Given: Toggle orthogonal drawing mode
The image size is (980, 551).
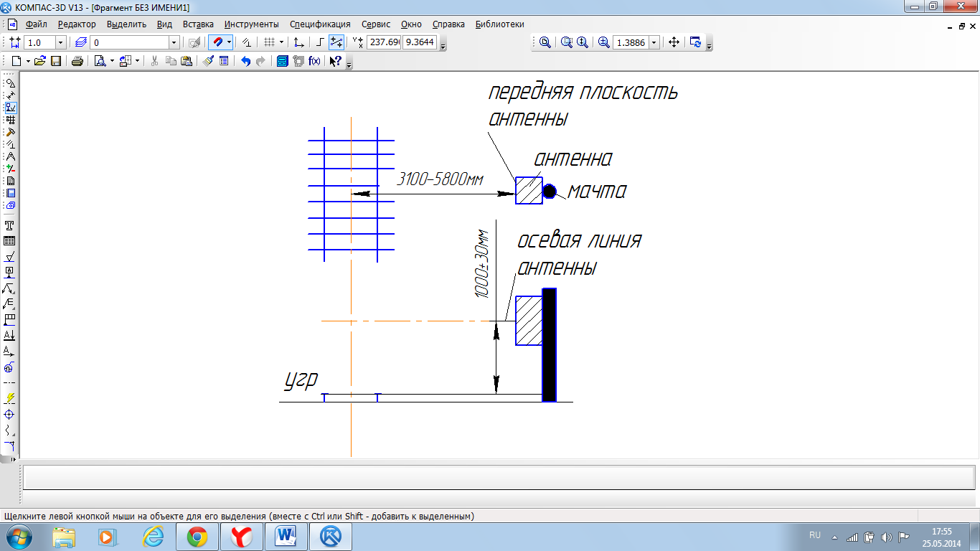Looking at the screenshot, I should pos(320,42).
